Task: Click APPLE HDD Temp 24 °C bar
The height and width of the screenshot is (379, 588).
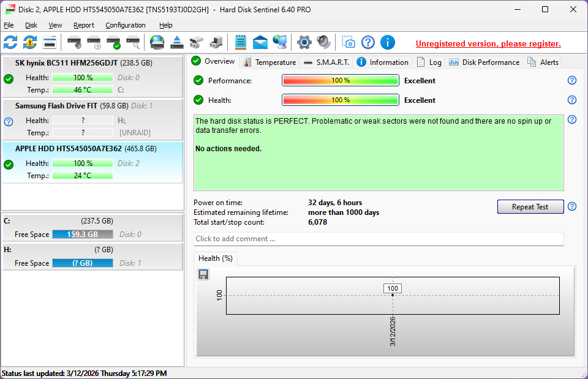Action: coord(83,176)
